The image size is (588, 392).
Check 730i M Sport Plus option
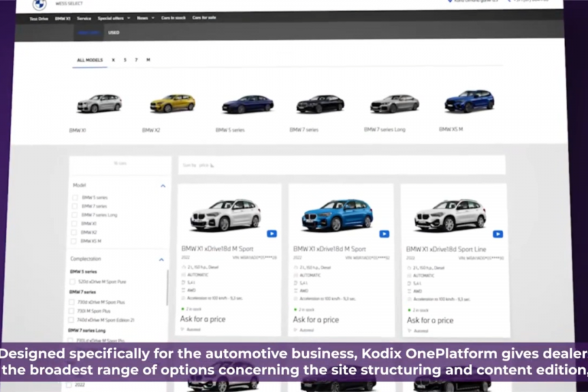tap(71, 311)
